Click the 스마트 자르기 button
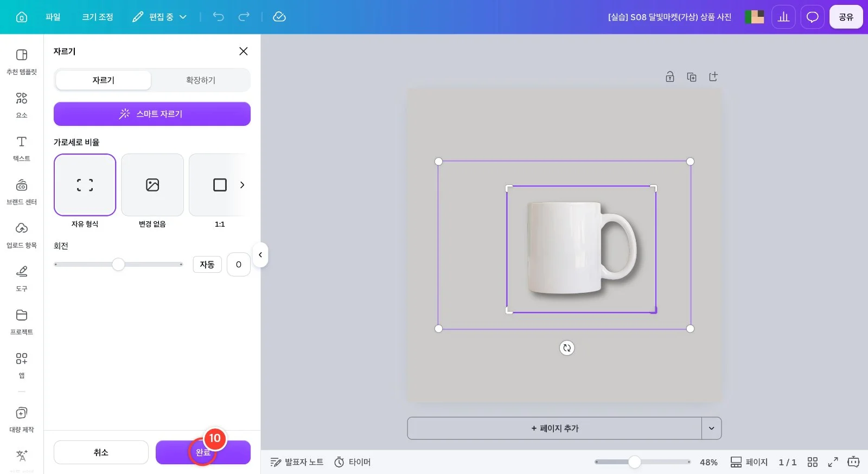This screenshot has height=474, width=868. click(152, 114)
